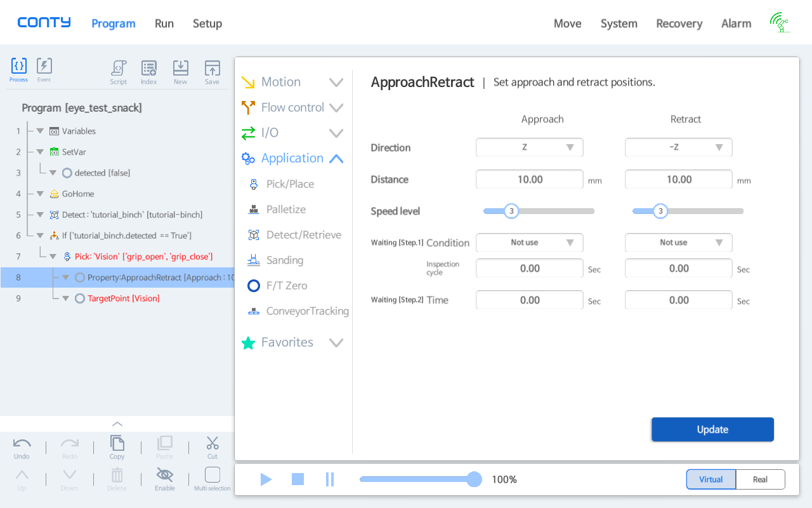Open the Program tab
This screenshot has width=812, height=508.
[x=114, y=23]
